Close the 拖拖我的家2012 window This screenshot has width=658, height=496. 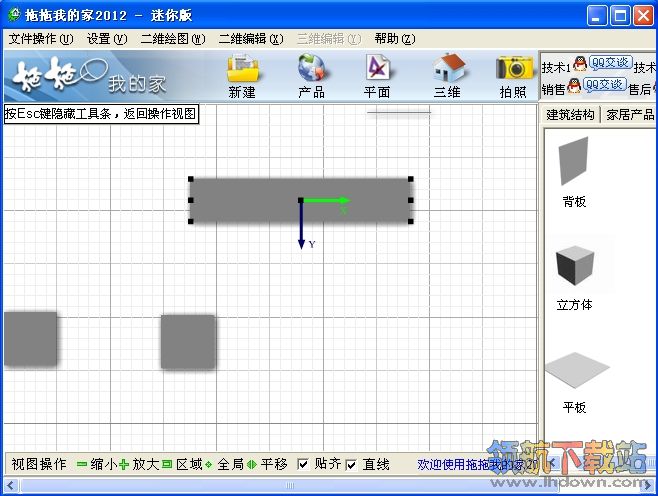643,16
